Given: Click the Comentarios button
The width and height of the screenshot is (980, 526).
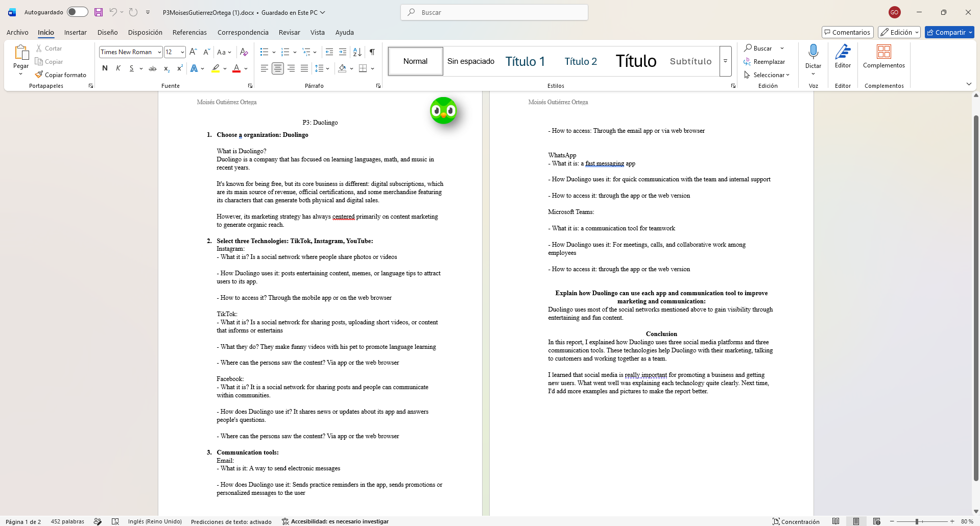Looking at the screenshot, I should (847, 32).
